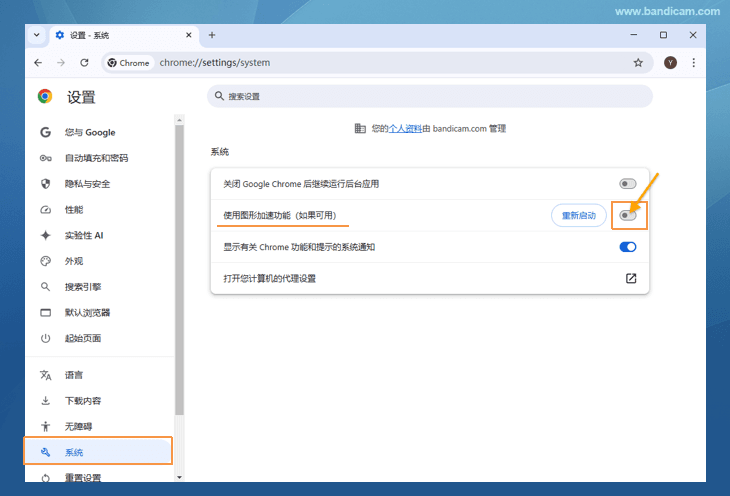Click the 无障碍 label in sidebar
The width and height of the screenshot is (730, 496).
(x=78, y=426)
